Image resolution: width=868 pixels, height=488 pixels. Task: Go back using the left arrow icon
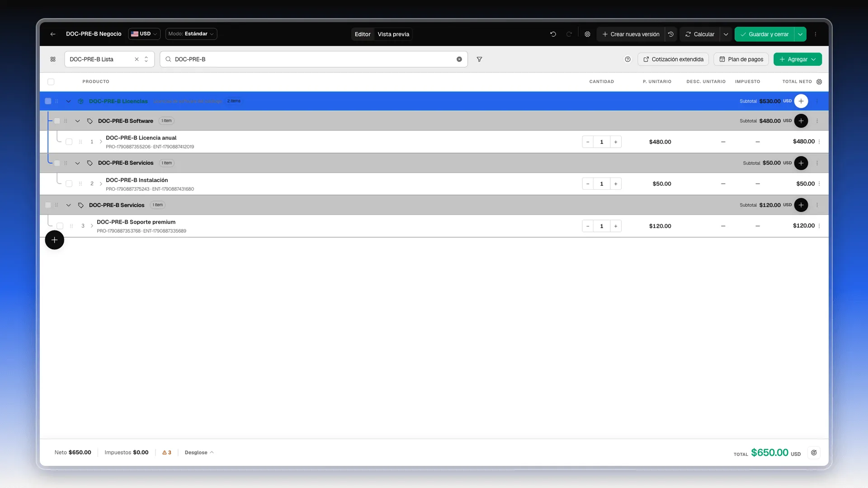pyautogui.click(x=53, y=34)
